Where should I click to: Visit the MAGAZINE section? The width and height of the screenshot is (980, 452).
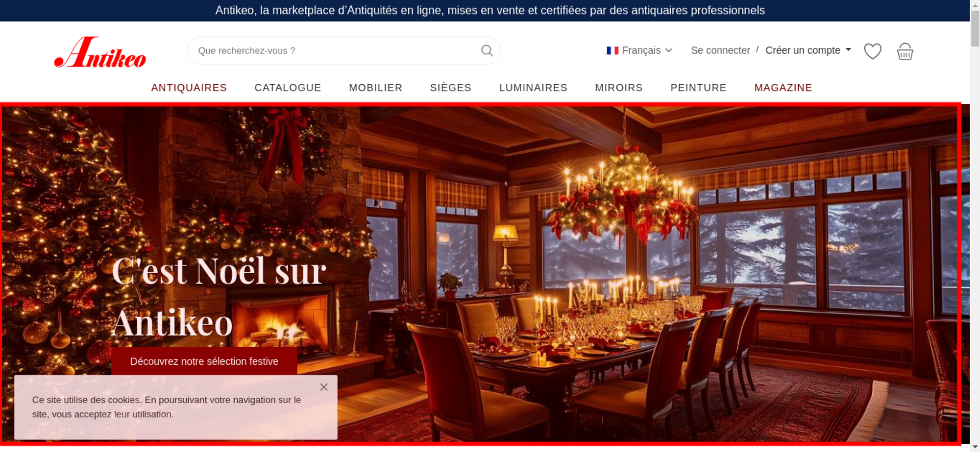click(x=783, y=88)
